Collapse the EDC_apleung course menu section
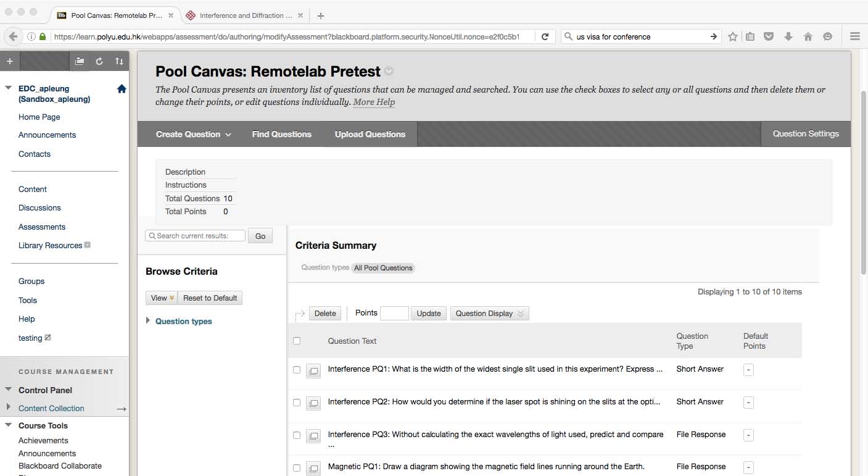The image size is (868, 476). tap(8, 88)
